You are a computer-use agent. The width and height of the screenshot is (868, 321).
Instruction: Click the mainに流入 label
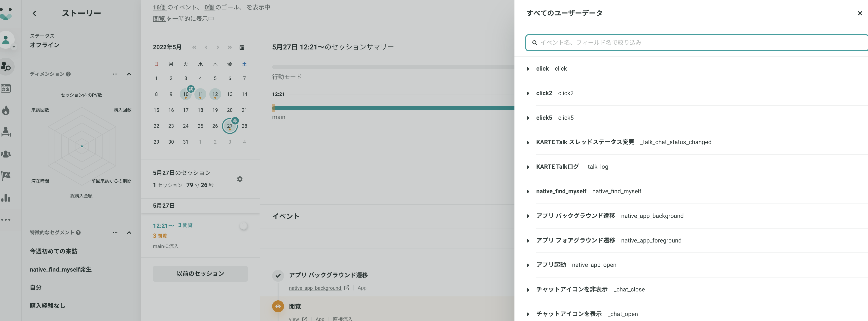click(166, 246)
